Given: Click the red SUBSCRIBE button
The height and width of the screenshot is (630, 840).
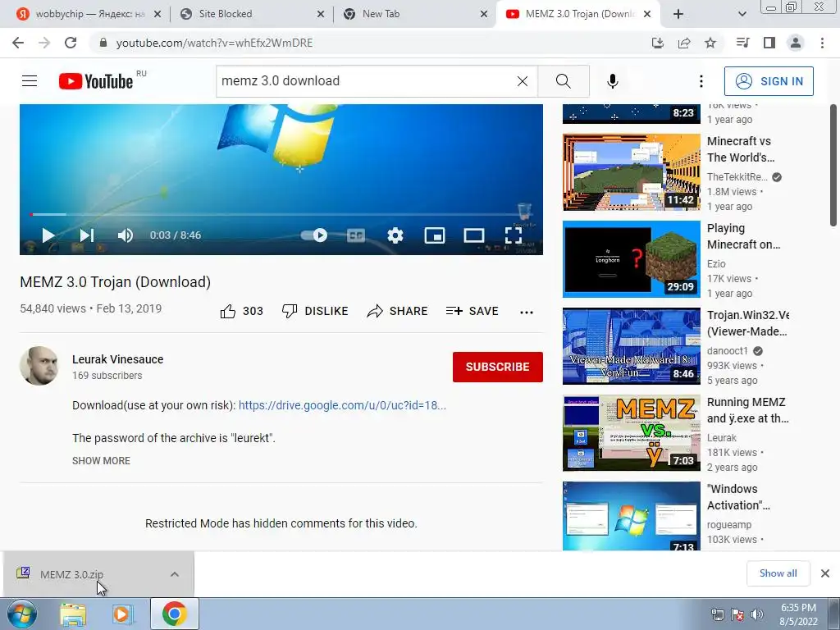Looking at the screenshot, I should point(498,367).
